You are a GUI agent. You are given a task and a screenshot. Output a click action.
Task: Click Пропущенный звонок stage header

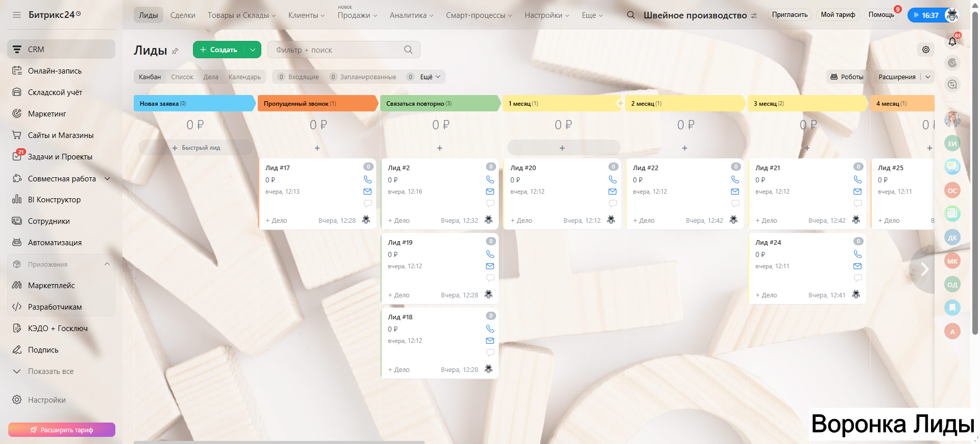click(x=318, y=103)
